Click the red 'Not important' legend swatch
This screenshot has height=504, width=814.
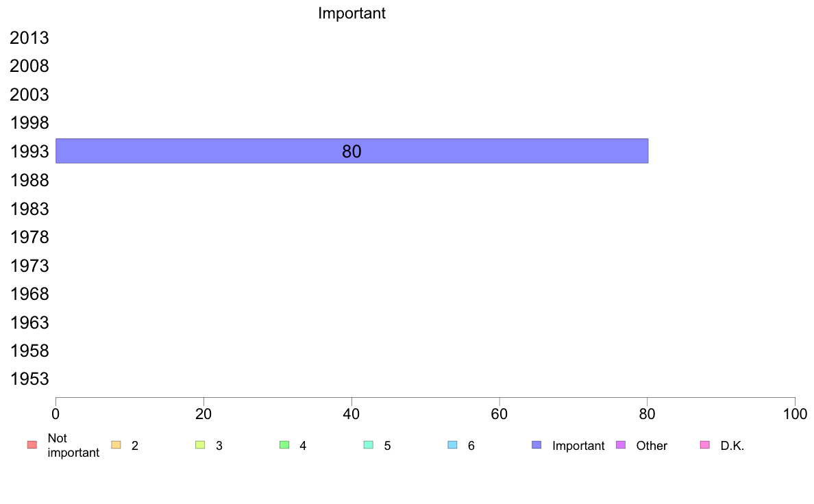coord(32,445)
